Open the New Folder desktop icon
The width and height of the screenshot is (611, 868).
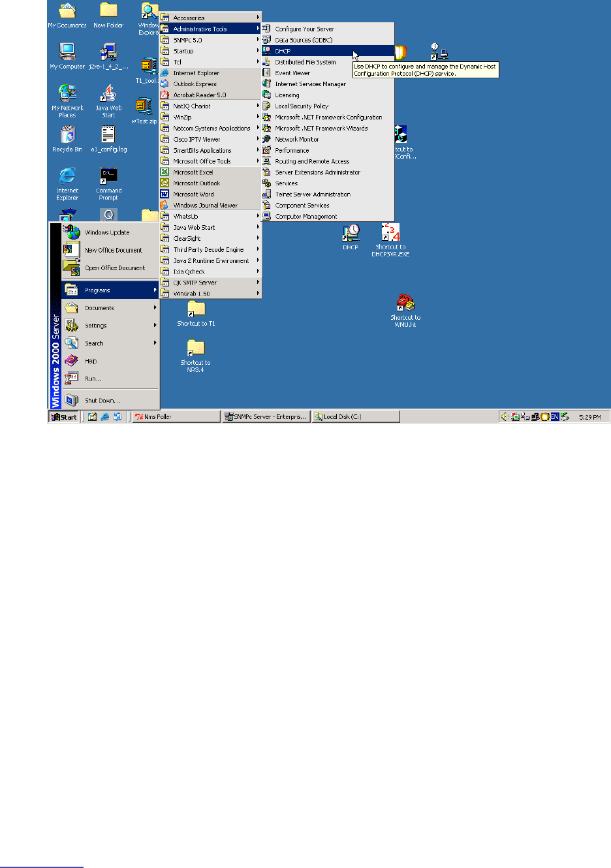coord(108,16)
